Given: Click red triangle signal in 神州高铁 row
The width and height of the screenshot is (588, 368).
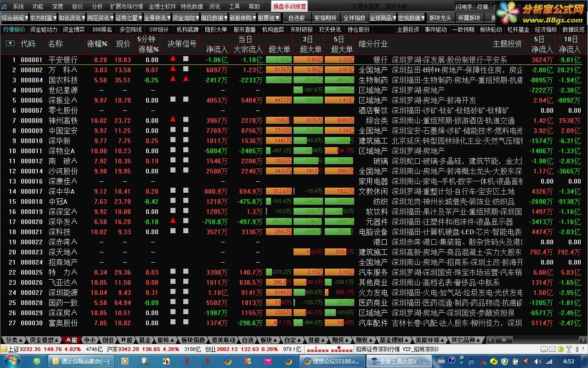Looking at the screenshot, I should tap(173, 119).
